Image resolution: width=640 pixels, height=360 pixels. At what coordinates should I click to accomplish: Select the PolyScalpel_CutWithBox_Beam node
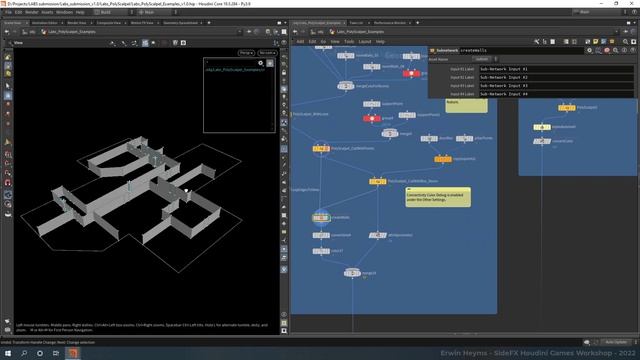(x=378, y=181)
